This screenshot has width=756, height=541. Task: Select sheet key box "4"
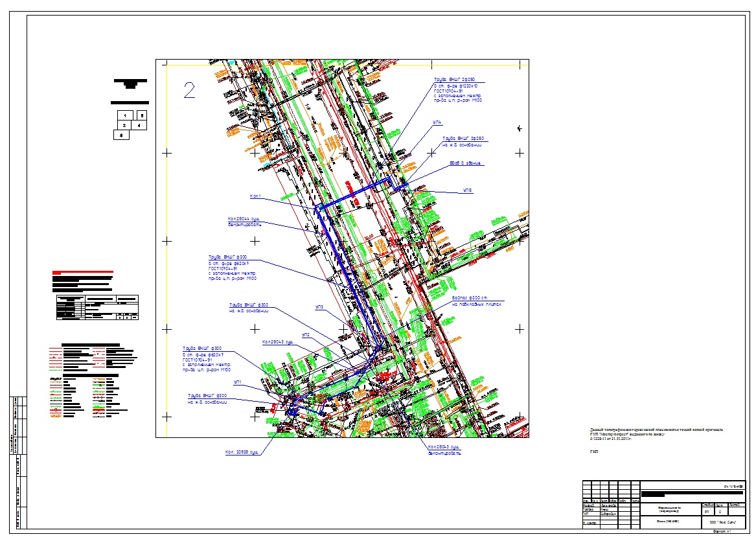click(139, 125)
